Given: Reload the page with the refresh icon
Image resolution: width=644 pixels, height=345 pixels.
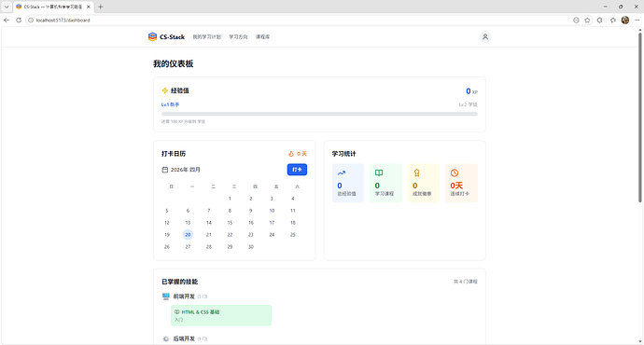Looking at the screenshot, I should pyautogui.click(x=19, y=21).
